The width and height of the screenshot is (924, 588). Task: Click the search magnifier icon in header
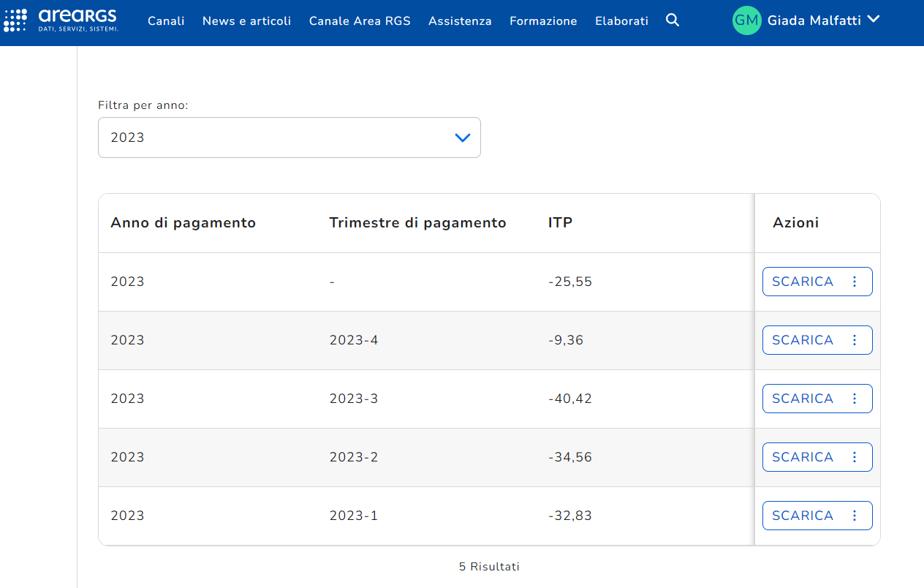tap(673, 20)
